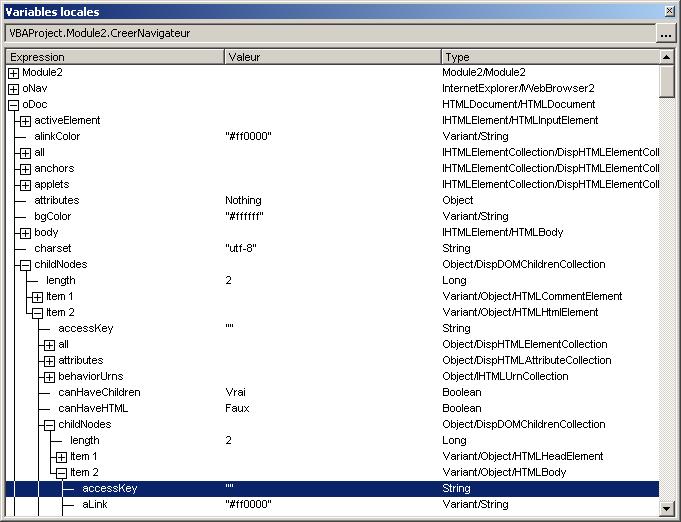Click the Expression column header

pos(113,57)
